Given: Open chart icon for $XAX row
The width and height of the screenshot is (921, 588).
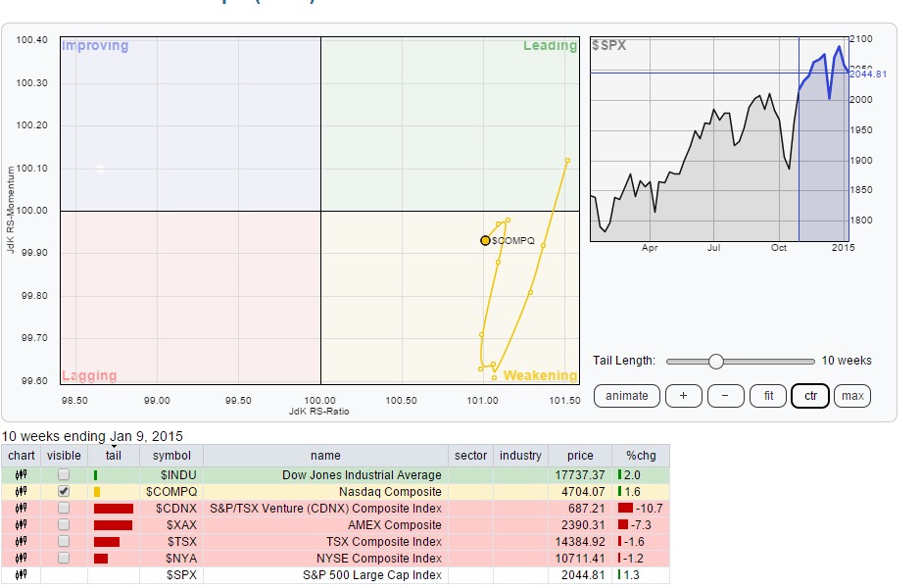Looking at the screenshot, I should 22,524.
